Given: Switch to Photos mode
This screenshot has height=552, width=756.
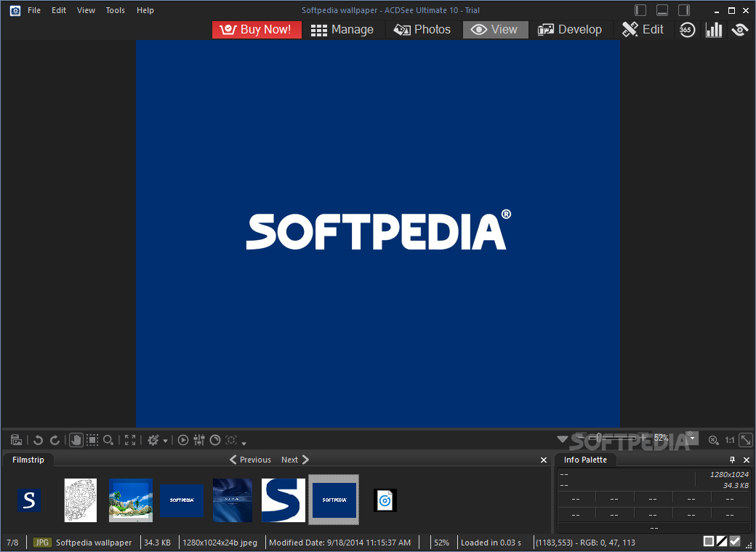Looking at the screenshot, I should click(422, 29).
